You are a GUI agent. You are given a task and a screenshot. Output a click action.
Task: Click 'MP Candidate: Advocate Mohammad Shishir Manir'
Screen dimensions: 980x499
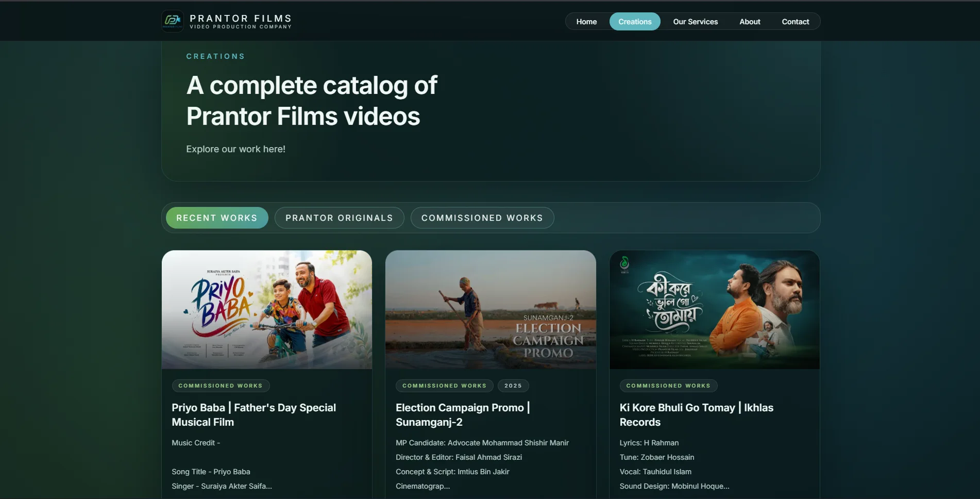(482, 443)
